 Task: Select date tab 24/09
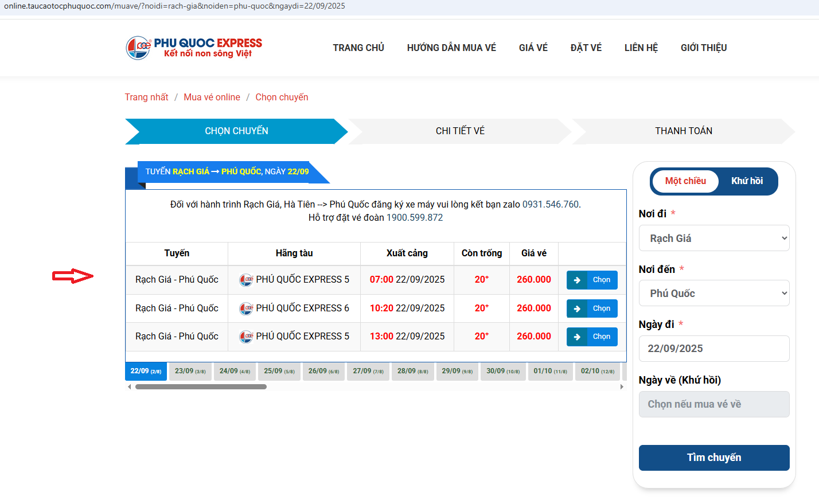pyautogui.click(x=235, y=372)
